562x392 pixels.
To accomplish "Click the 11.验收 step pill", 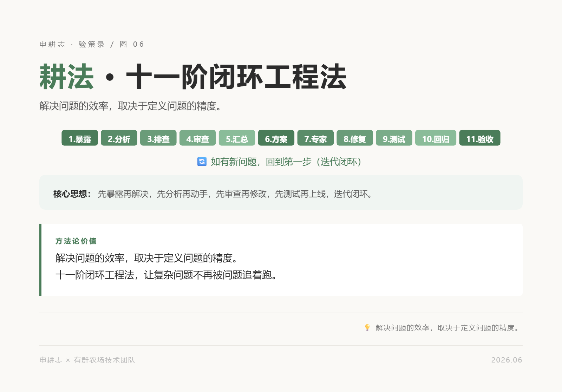I will 480,138.
